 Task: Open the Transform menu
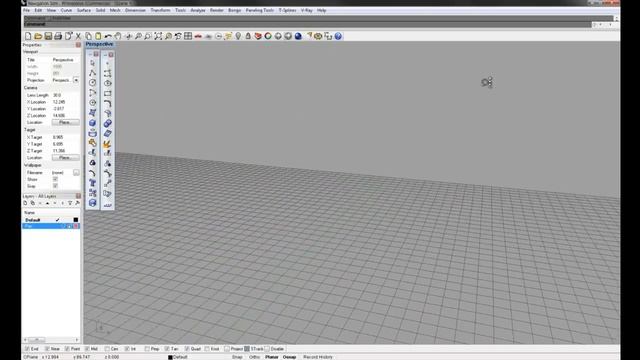[x=160, y=10]
